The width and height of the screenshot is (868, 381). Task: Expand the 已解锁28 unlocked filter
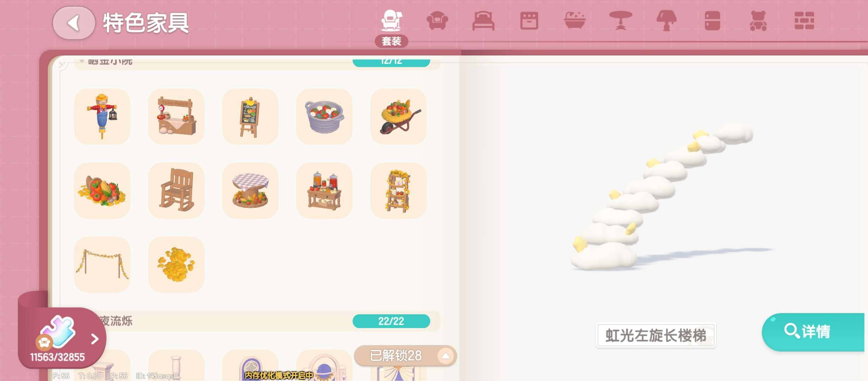click(x=405, y=356)
